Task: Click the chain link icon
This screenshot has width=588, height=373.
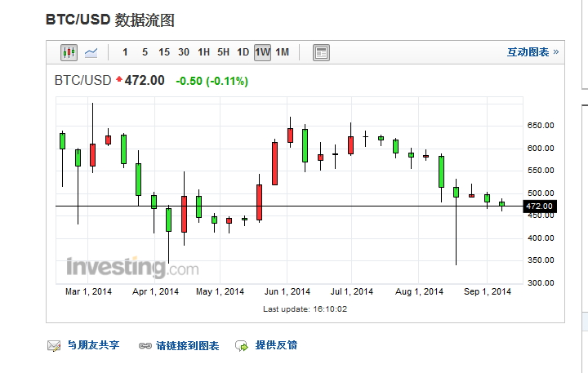Action: coord(145,345)
